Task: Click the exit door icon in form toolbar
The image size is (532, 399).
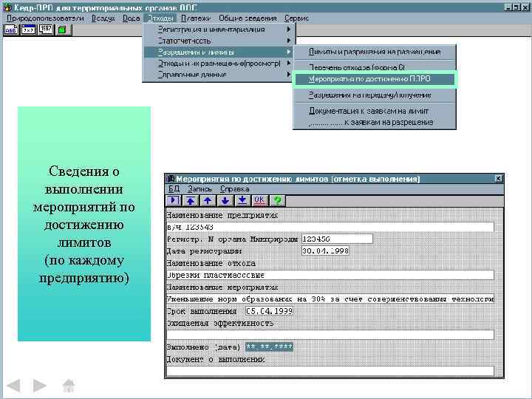Action: pos(173,200)
